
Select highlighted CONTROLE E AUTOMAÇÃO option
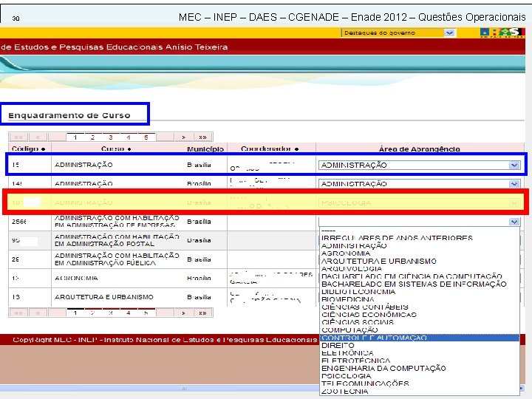[420, 338]
